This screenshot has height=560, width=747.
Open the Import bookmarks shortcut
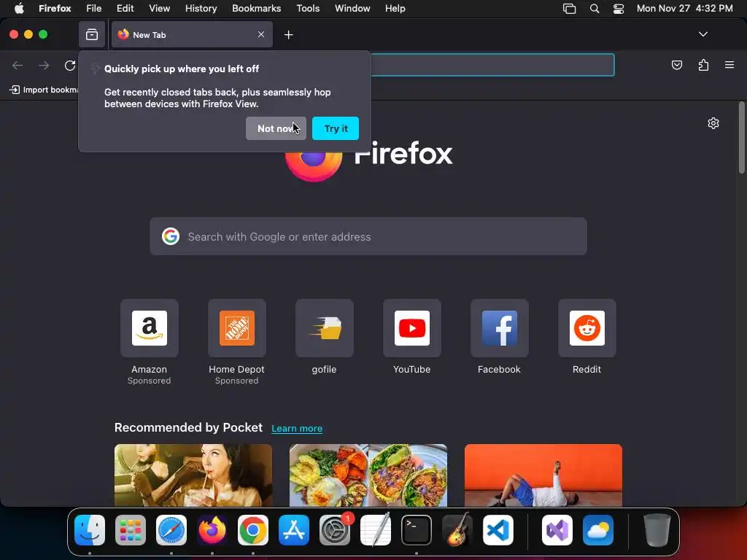point(44,90)
